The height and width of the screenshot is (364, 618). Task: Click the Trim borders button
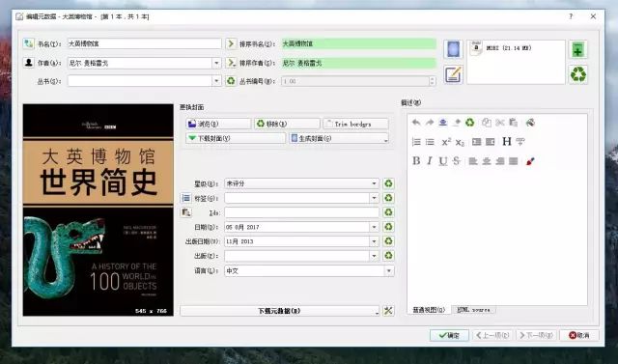356,124
